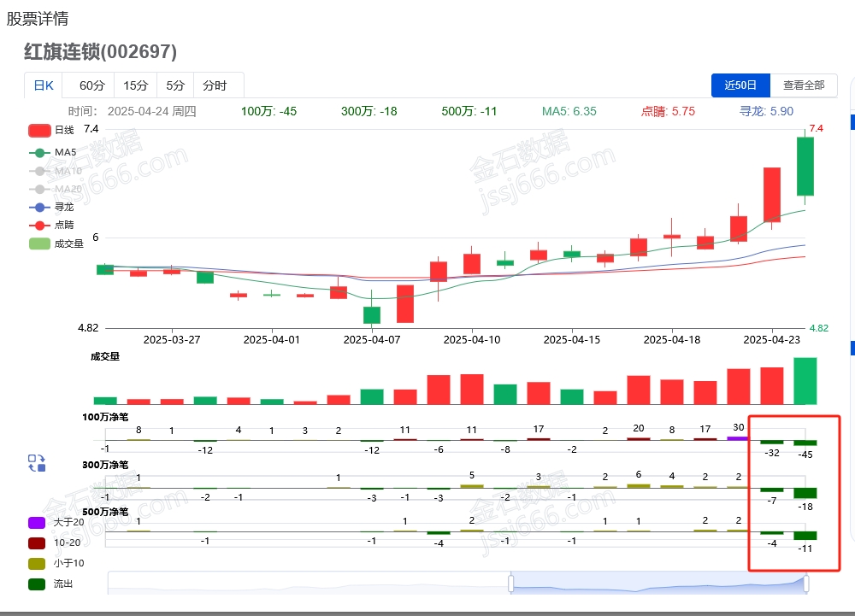Toggle MA5 line visibility in legend
855x616 pixels.
click(x=52, y=152)
